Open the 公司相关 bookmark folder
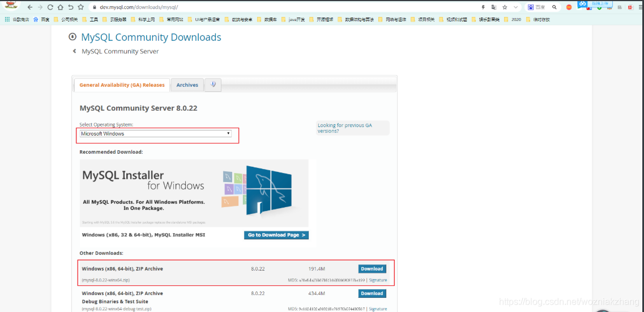644x312 pixels. pos(66,19)
